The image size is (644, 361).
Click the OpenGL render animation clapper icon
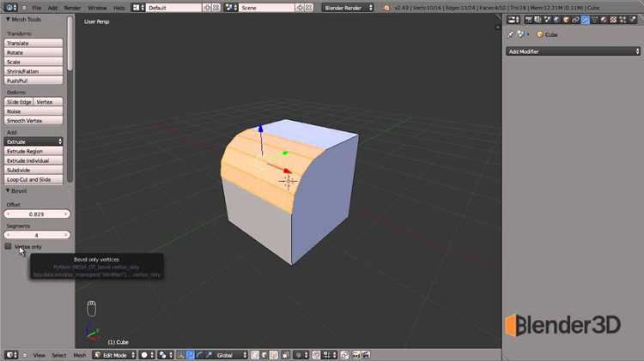click(x=366, y=355)
